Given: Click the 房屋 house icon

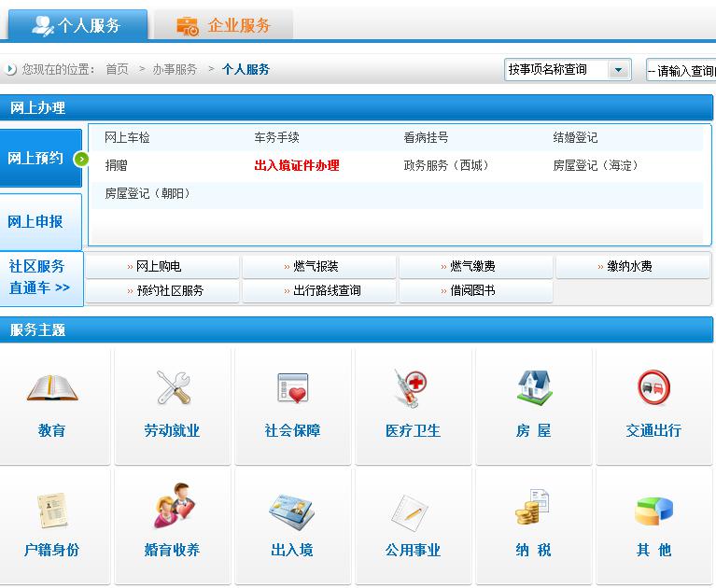Looking at the screenshot, I should tap(534, 387).
